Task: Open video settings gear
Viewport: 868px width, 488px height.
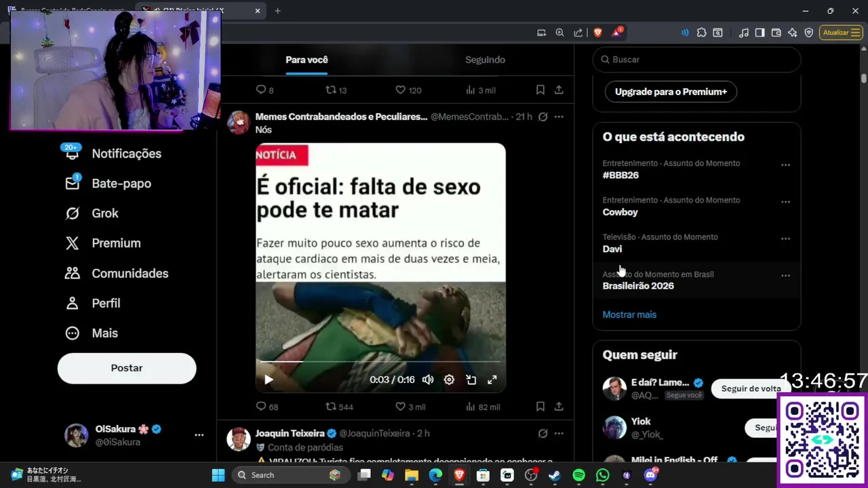Action: pos(449,380)
